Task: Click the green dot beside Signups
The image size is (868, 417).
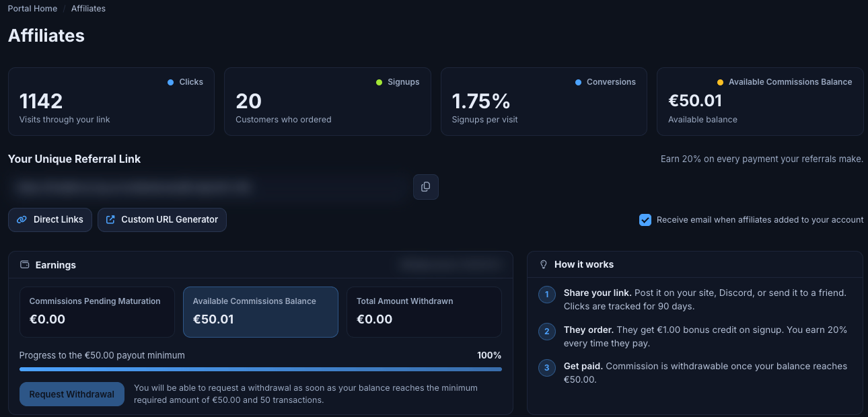Action: coord(379,82)
